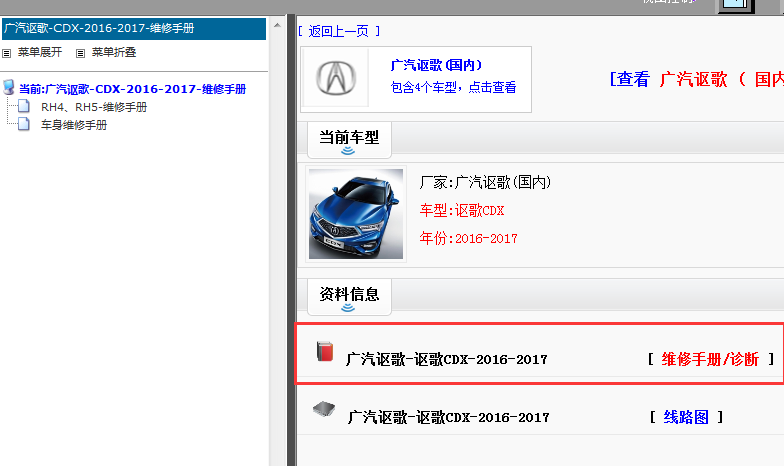Click the 线路图 link

pyautogui.click(x=686, y=417)
